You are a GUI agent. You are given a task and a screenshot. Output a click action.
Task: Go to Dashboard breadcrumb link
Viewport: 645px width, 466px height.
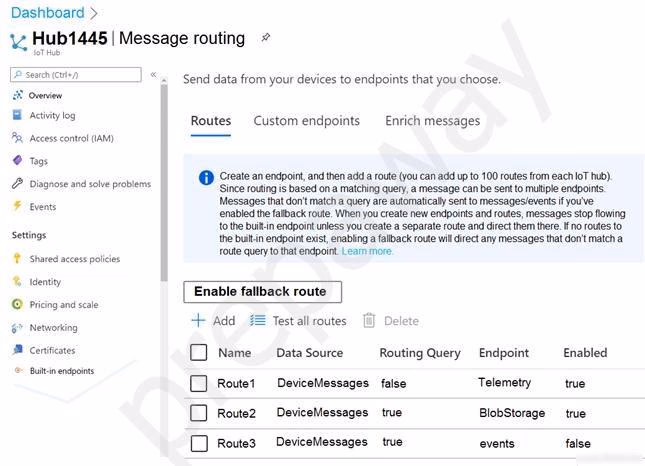pos(47,13)
